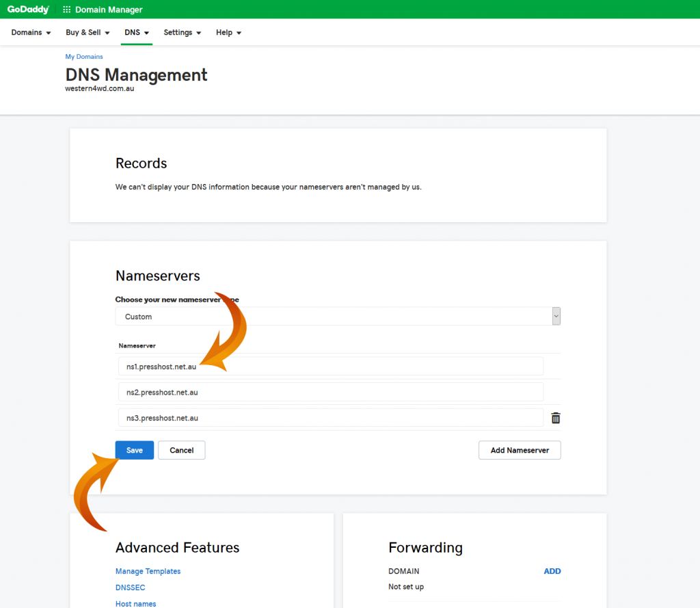Save the nameserver changes

[x=135, y=450]
